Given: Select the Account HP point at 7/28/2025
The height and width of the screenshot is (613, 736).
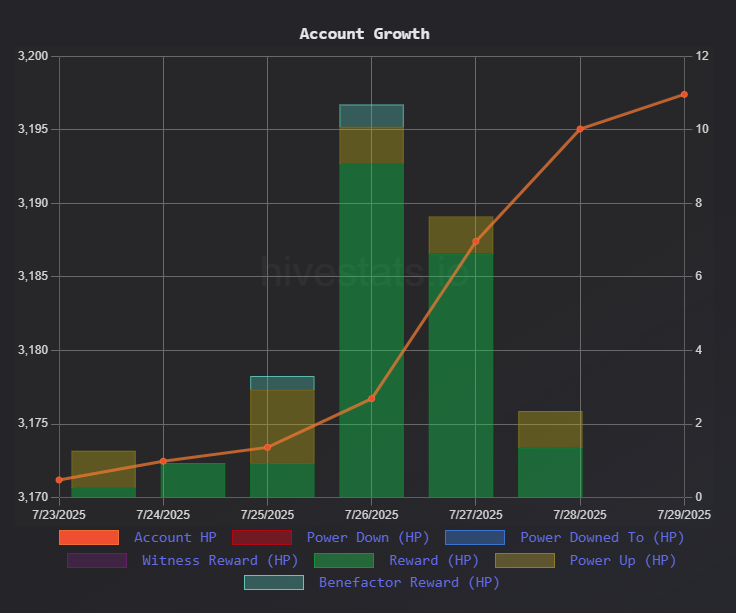Looking at the screenshot, I should 580,129.
